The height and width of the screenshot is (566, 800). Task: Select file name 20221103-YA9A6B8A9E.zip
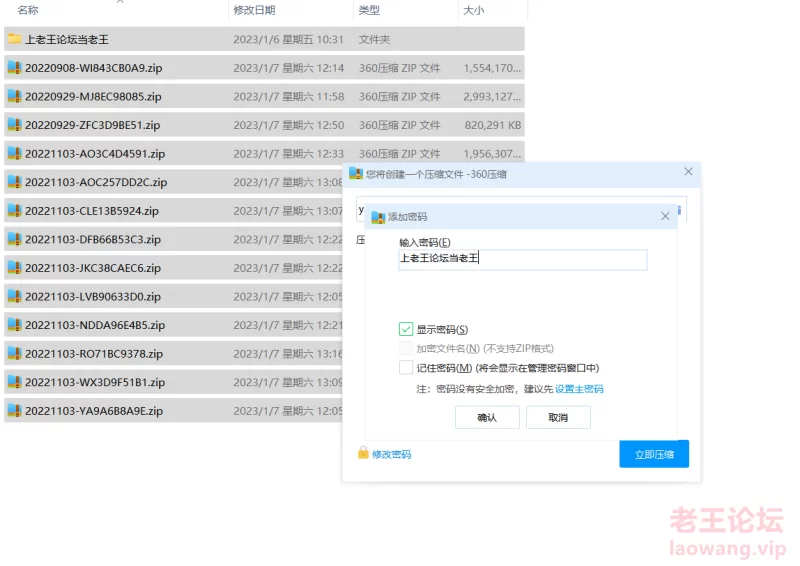point(94,411)
